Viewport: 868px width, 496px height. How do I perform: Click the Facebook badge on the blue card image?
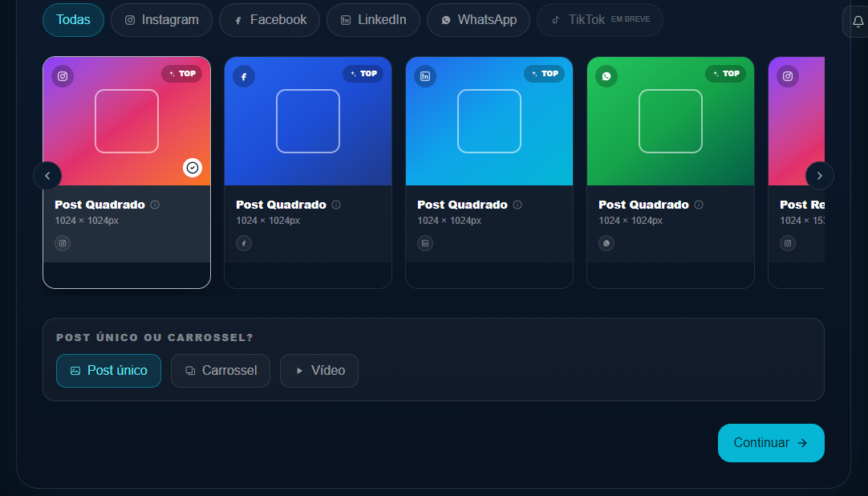point(244,75)
